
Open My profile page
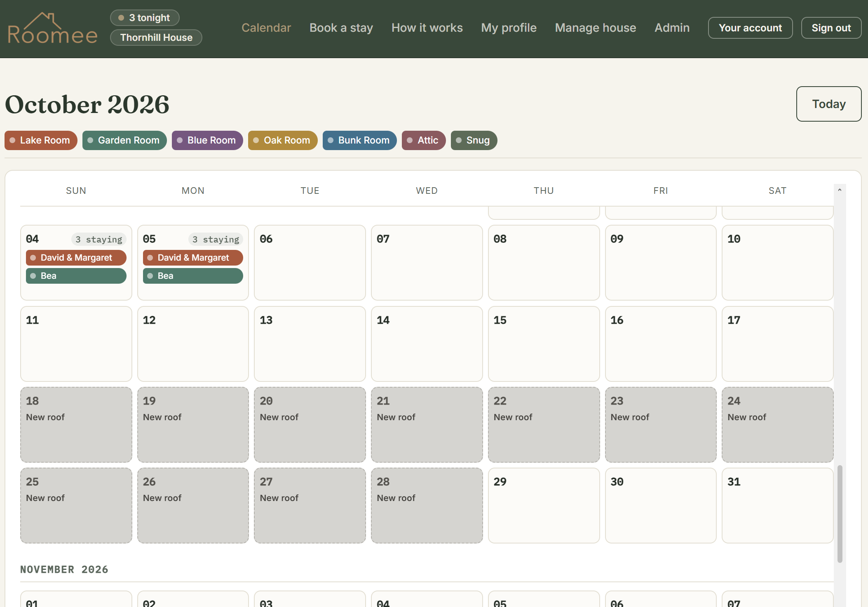coord(509,28)
